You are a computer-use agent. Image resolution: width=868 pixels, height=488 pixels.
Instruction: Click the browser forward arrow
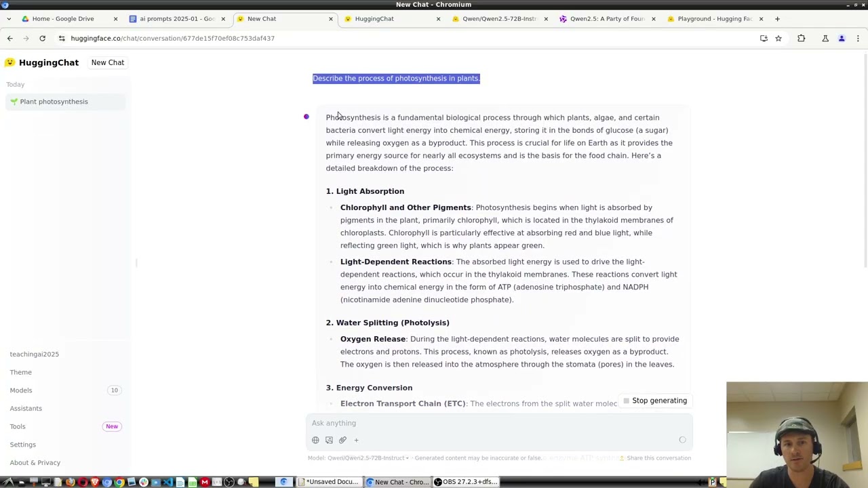point(26,39)
